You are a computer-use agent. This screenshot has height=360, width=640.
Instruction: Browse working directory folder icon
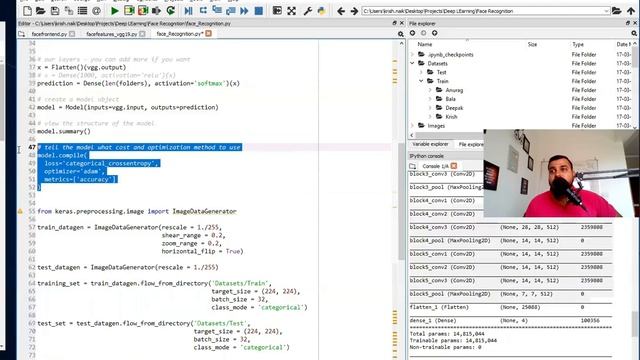coord(617,11)
